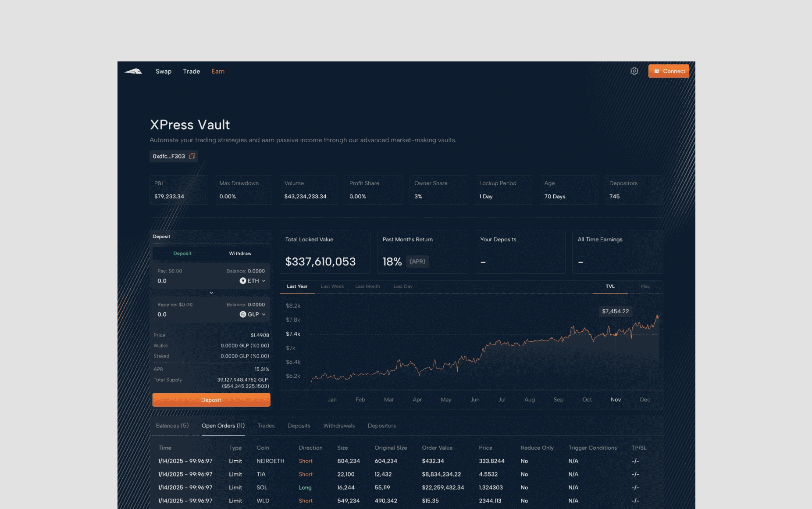812x509 pixels.
Task: Switch to the Trades tab
Action: pos(266,426)
